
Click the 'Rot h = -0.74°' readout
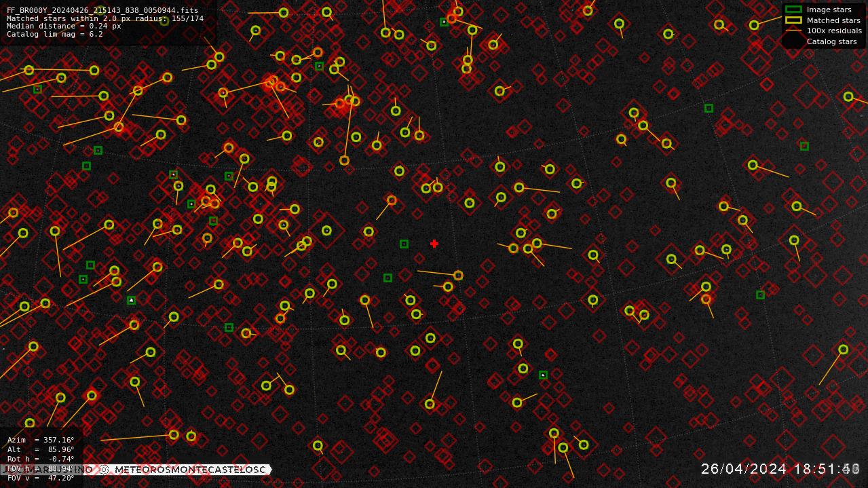41,459
